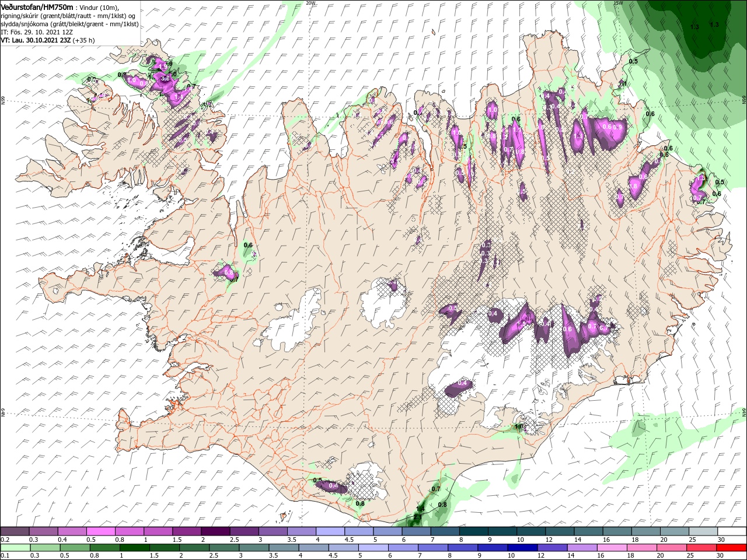Click the map title Veðurstofan/HM750m
The height and width of the screenshot is (560, 747).
click(x=37, y=6)
